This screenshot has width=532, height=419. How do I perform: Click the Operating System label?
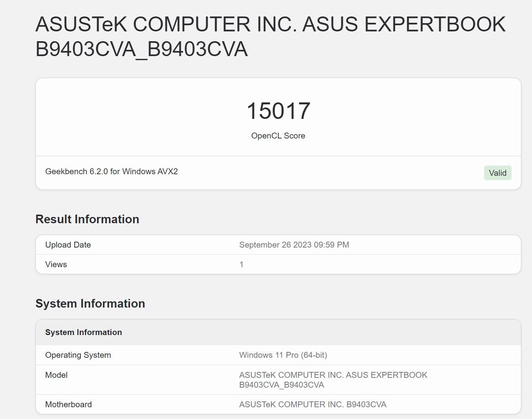[x=78, y=355]
